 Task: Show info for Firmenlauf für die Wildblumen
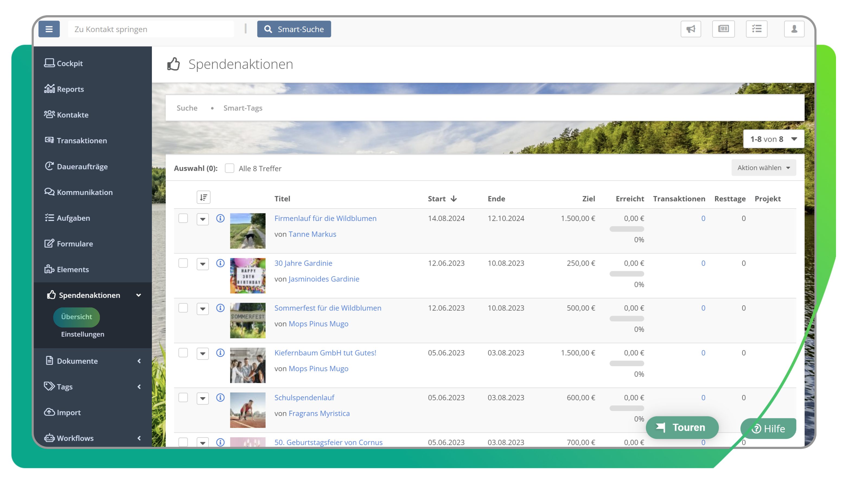click(x=220, y=218)
